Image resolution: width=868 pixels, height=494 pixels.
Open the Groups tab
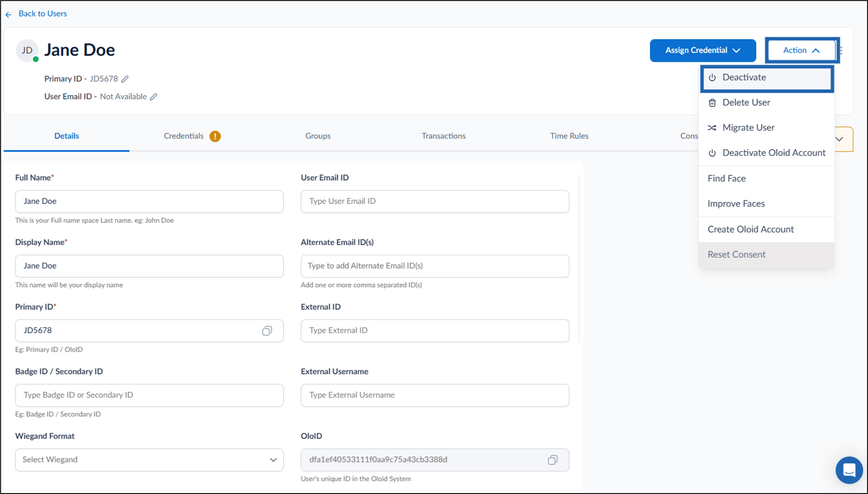coord(318,136)
